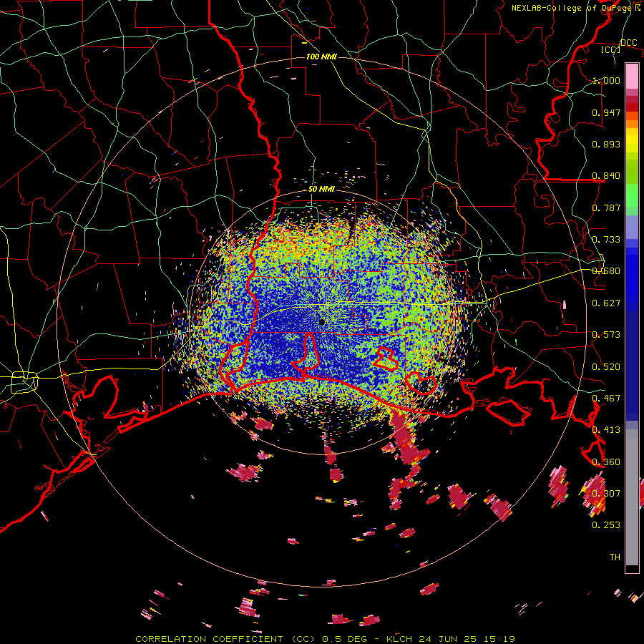
Task: Click the DCC product code label
Action: pos(628,42)
